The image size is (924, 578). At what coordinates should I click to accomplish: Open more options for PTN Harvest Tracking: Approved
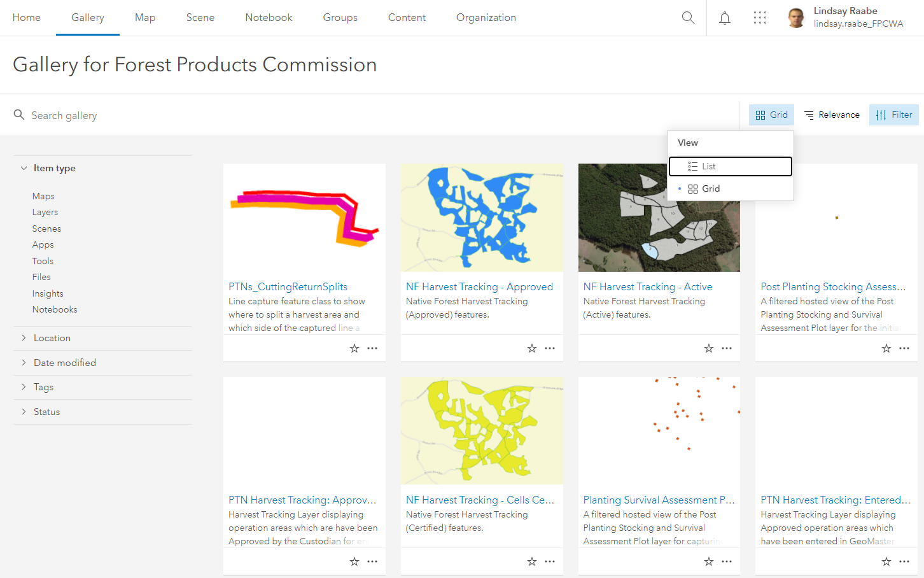pos(372,561)
